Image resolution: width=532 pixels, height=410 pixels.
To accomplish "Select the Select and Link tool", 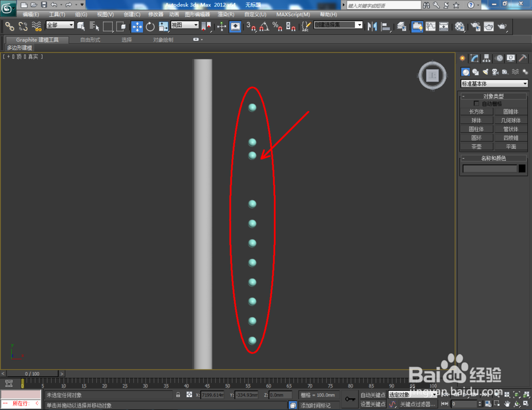I will pyautogui.click(x=10, y=27).
